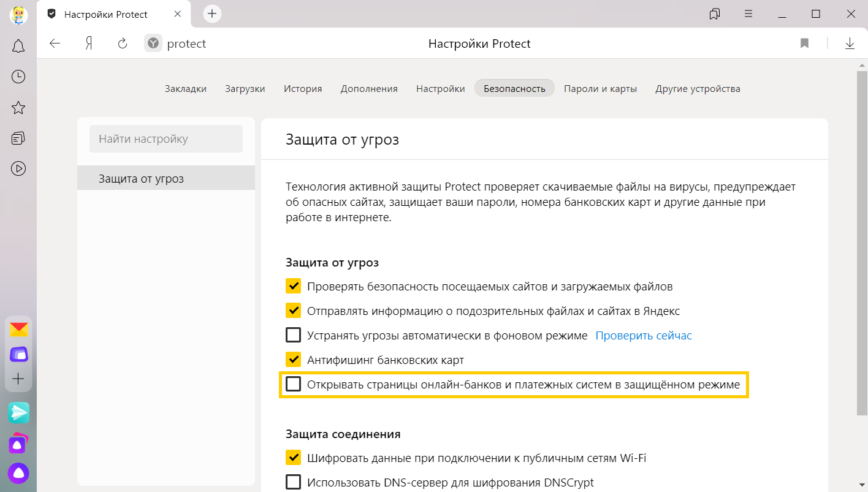The image size is (868, 492).
Task: Switch to Пароли и карты tab
Action: point(601,88)
